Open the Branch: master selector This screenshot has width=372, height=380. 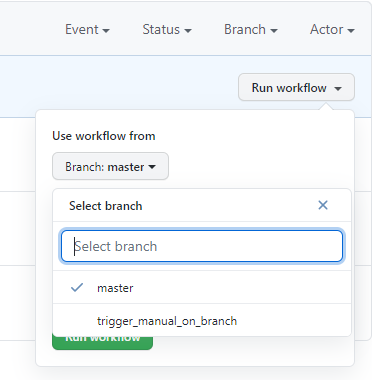click(110, 166)
